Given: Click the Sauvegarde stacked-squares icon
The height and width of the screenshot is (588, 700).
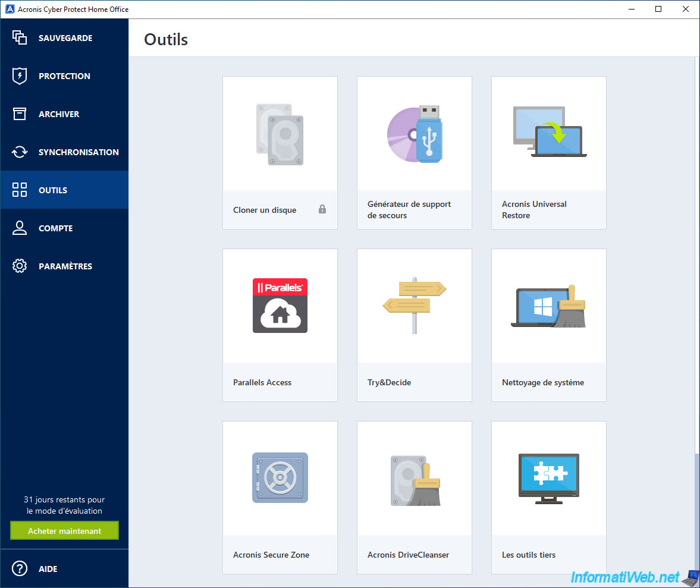Looking at the screenshot, I should click(20, 37).
